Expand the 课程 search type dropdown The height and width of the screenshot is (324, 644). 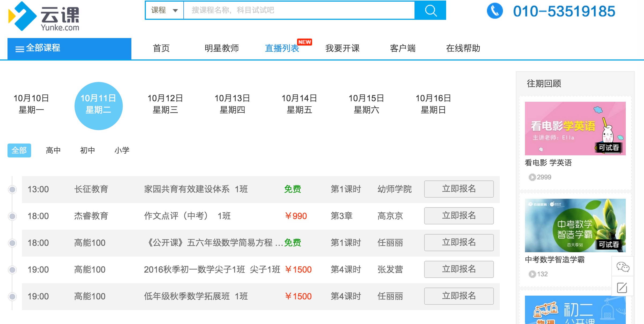point(164,10)
